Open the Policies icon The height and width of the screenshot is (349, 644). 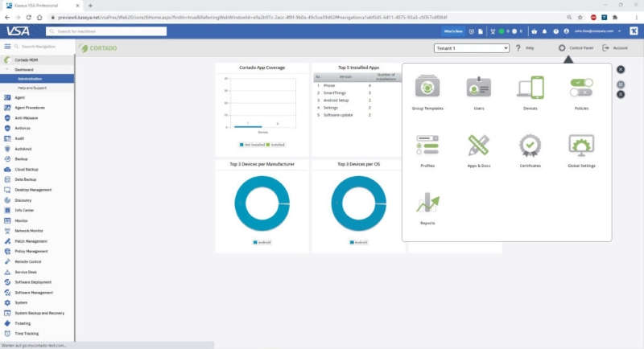coord(581,87)
